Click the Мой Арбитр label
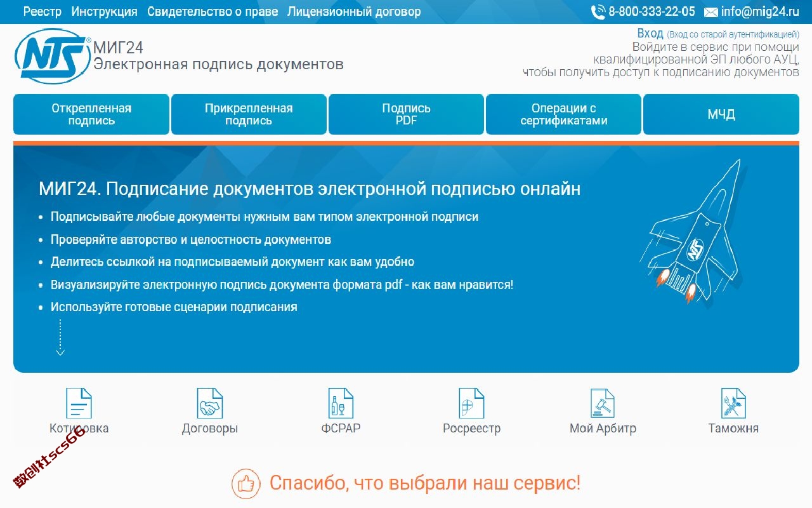This screenshot has width=812, height=508. (x=603, y=429)
